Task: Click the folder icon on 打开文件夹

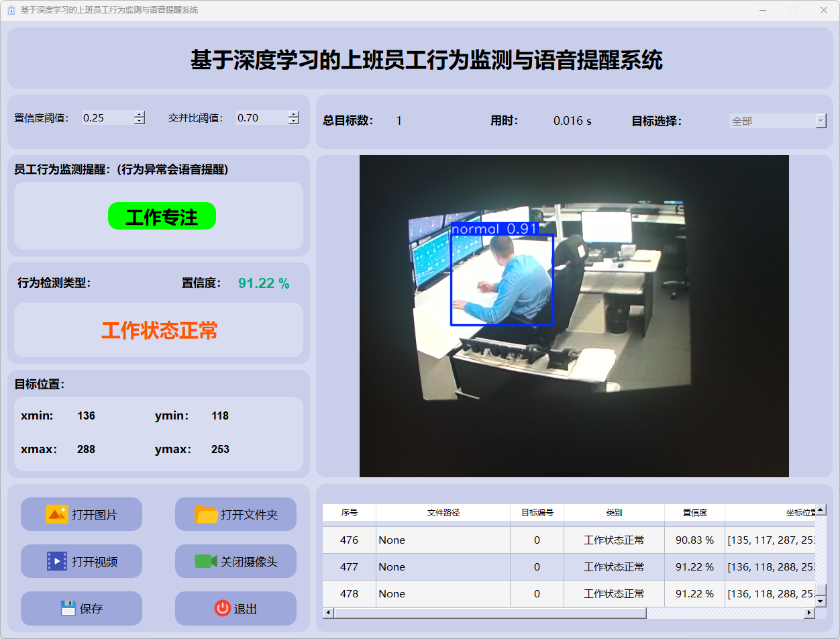Action: click(x=206, y=514)
